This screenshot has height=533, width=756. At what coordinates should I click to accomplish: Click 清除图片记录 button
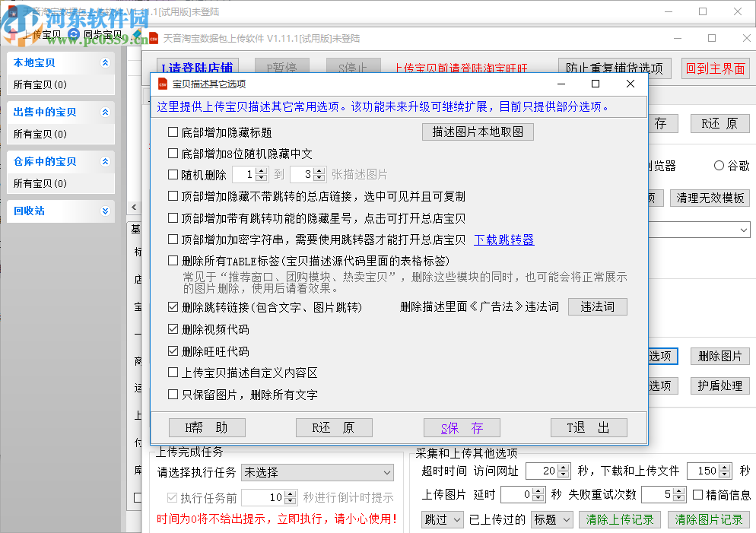(709, 519)
